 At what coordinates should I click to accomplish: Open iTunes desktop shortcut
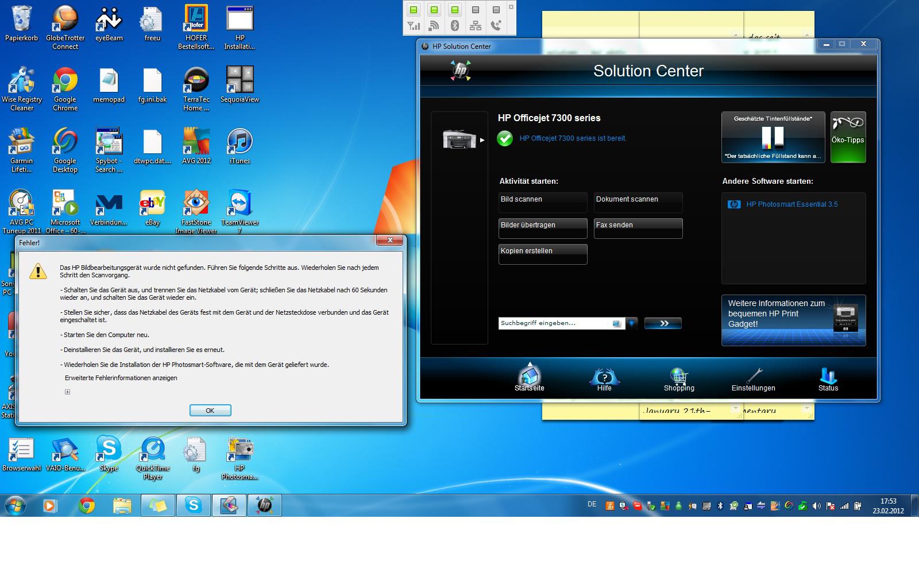[x=240, y=146]
